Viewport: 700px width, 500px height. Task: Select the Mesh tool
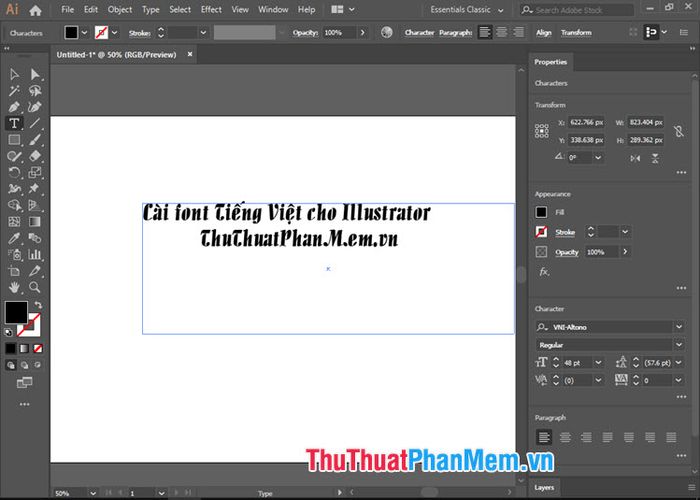14,221
